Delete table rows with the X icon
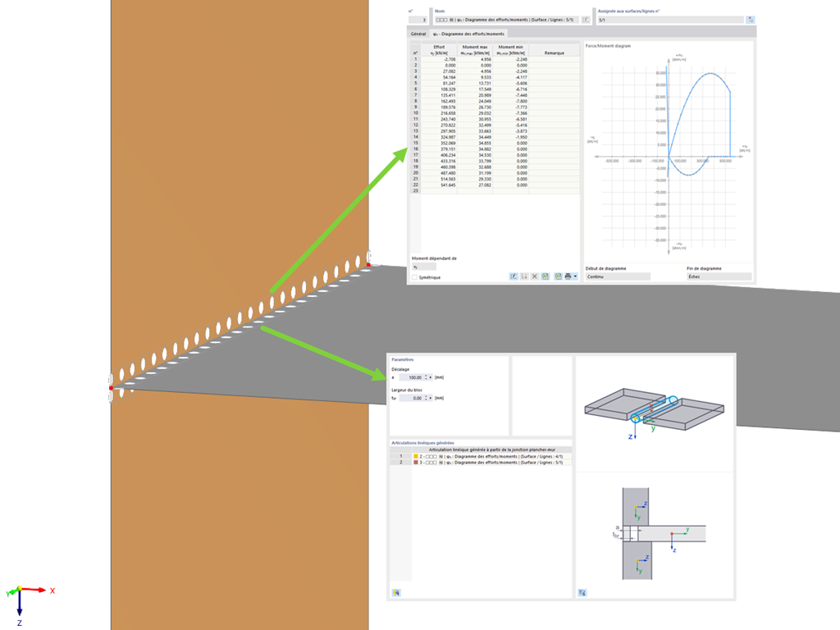Image resolution: width=840 pixels, height=630 pixels. point(534,276)
